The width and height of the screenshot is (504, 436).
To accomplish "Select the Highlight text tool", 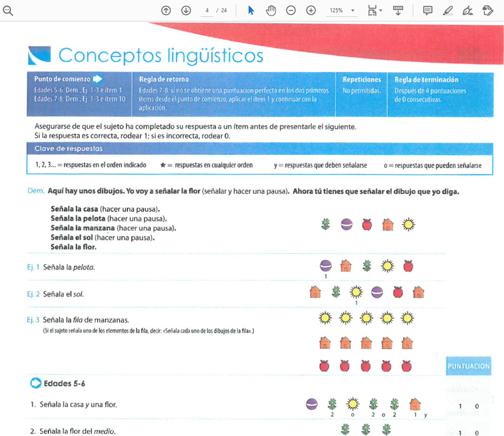I will [447, 10].
